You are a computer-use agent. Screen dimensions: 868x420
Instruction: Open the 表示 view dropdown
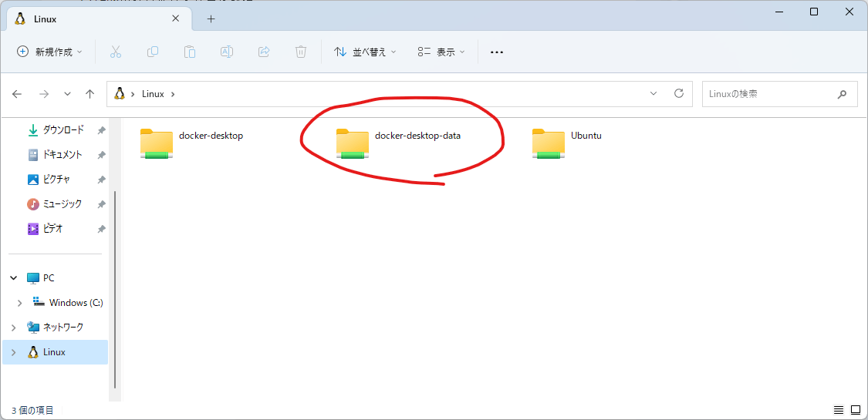click(x=441, y=52)
